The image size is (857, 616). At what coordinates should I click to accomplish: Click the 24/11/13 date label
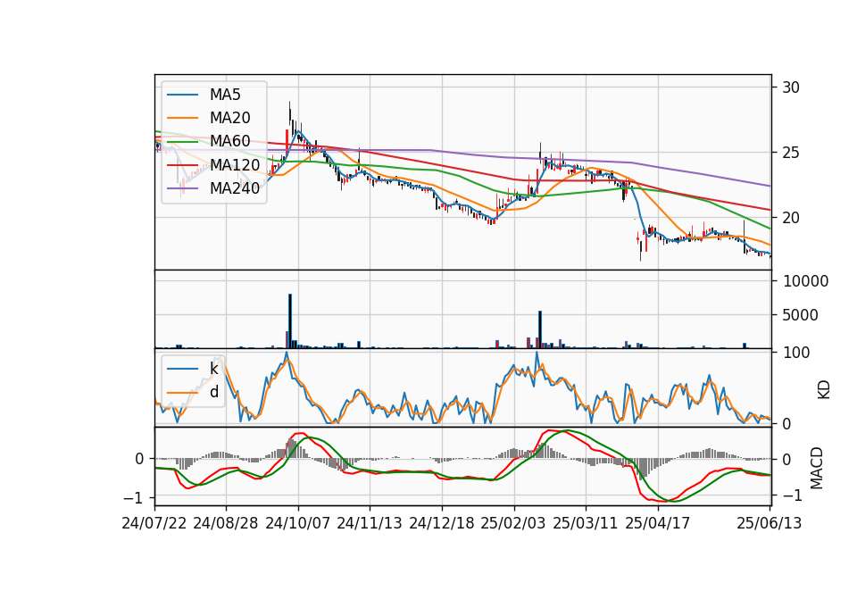pyautogui.click(x=370, y=523)
